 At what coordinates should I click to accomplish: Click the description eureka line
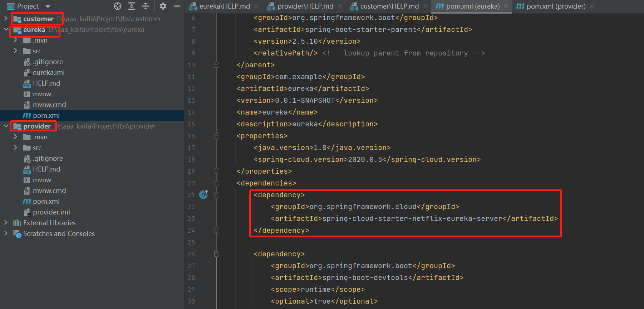307,124
